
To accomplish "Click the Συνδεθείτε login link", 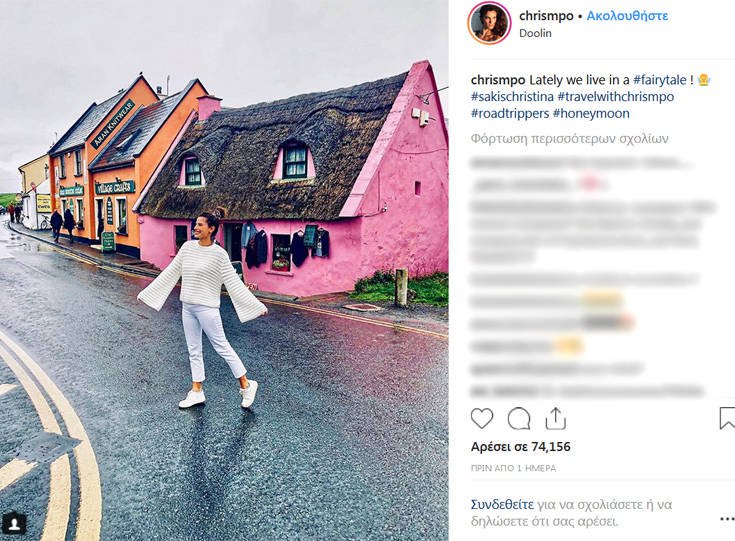I will [502, 505].
